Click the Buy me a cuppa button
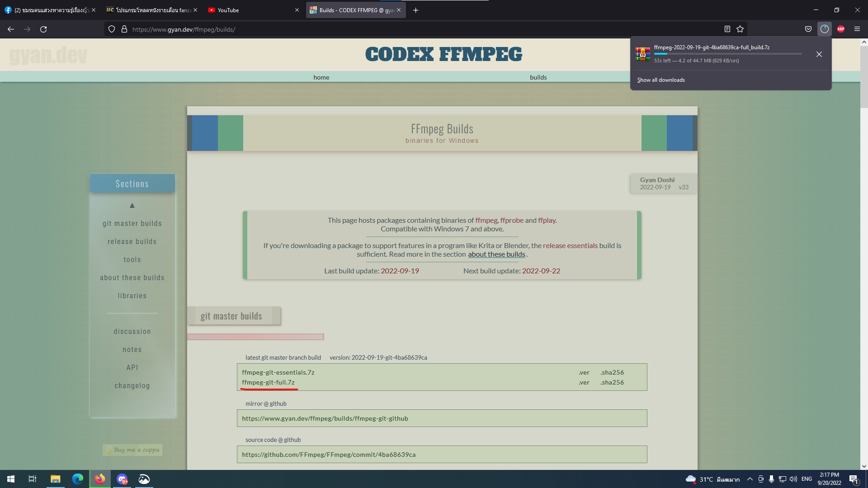The image size is (868, 488). tap(132, 450)
